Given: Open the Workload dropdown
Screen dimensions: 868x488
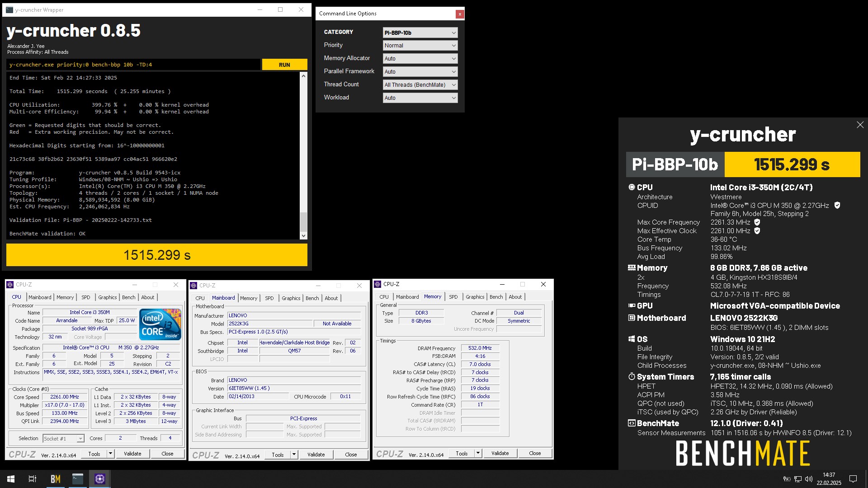Looking at the screenshot, I should (x=420, y=98).
